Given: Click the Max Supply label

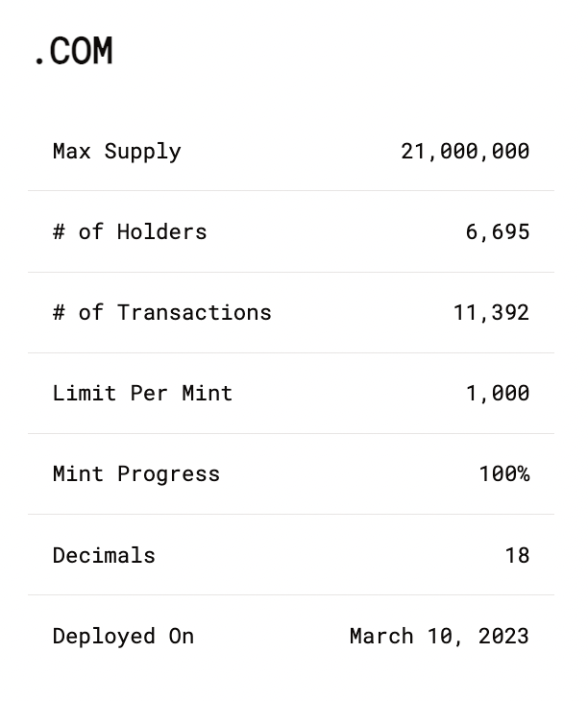Looking at the screenshot, I should point(117,151).
